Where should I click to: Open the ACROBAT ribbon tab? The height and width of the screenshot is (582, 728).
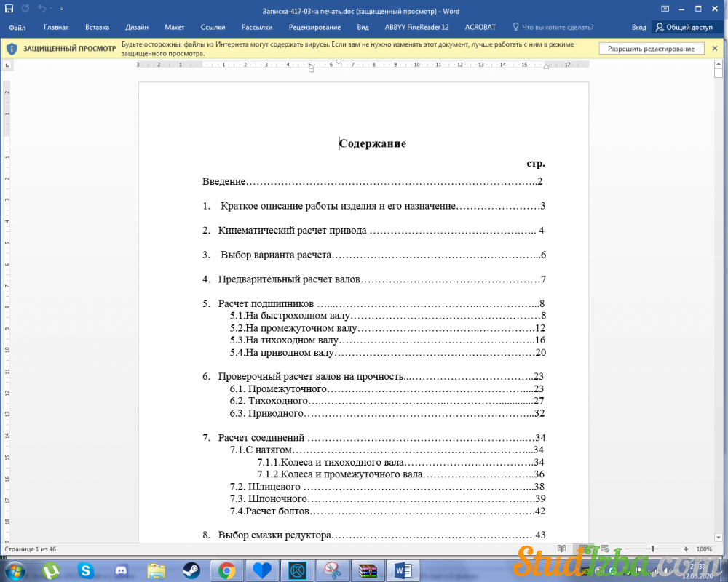[480, 28]
